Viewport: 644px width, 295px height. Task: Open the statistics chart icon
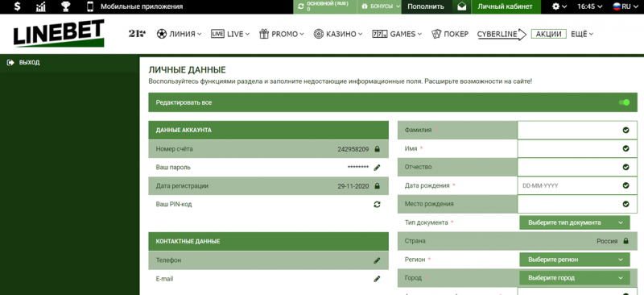tap(41, 6)
